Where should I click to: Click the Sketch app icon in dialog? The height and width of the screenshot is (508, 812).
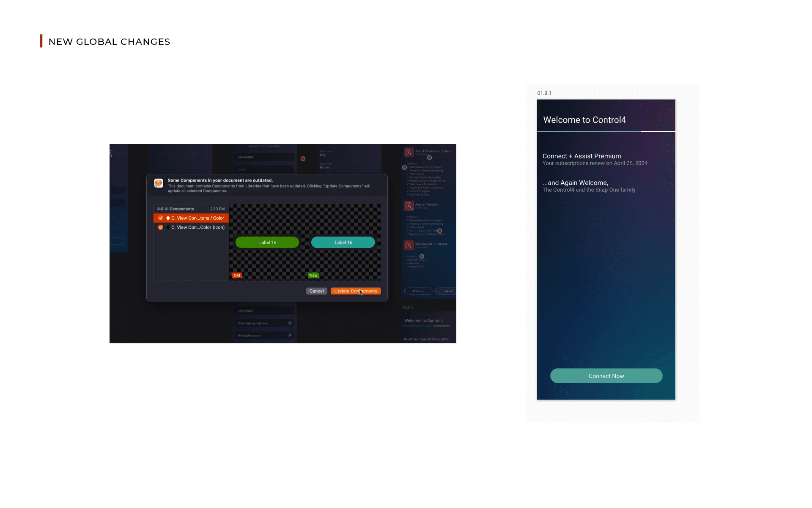(159, 183)
